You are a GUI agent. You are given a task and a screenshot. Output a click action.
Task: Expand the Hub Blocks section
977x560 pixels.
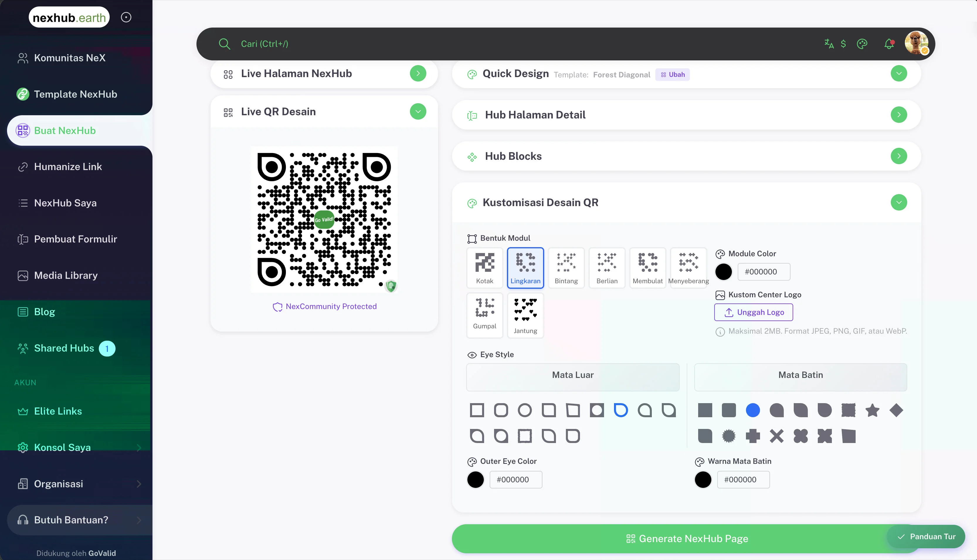pos(899,156)
